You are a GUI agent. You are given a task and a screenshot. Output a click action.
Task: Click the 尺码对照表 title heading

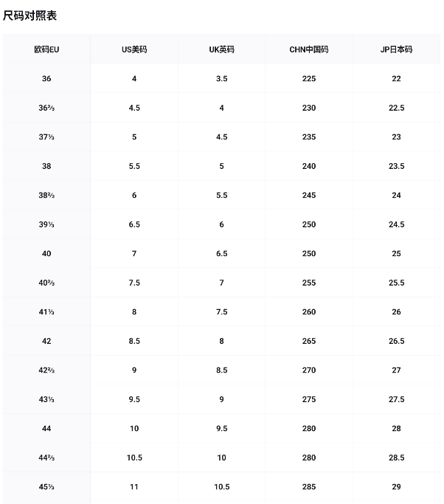[x=30, y=15]
